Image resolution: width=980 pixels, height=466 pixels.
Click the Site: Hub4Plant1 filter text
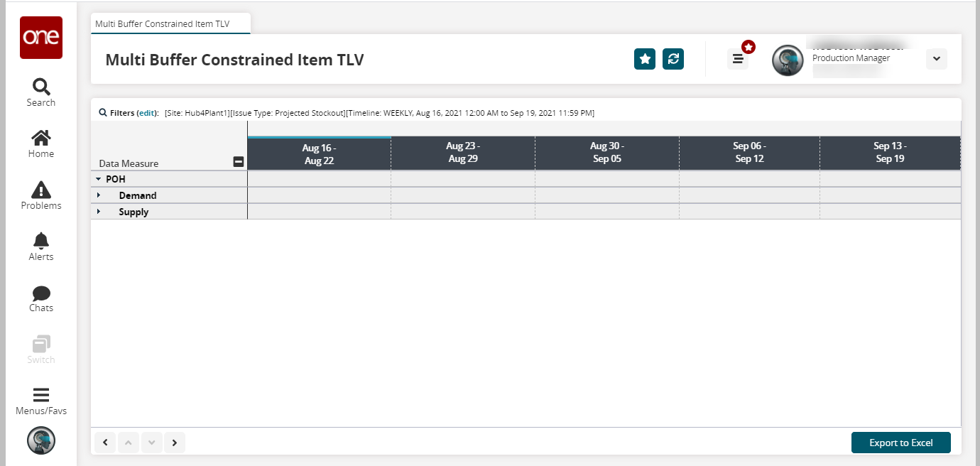coord(197,113)
